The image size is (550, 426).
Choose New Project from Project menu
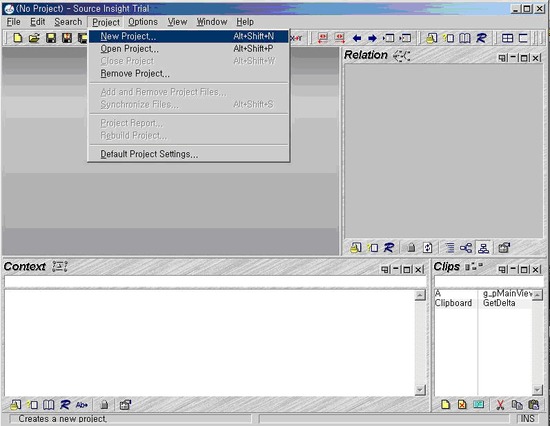point(188,36)
